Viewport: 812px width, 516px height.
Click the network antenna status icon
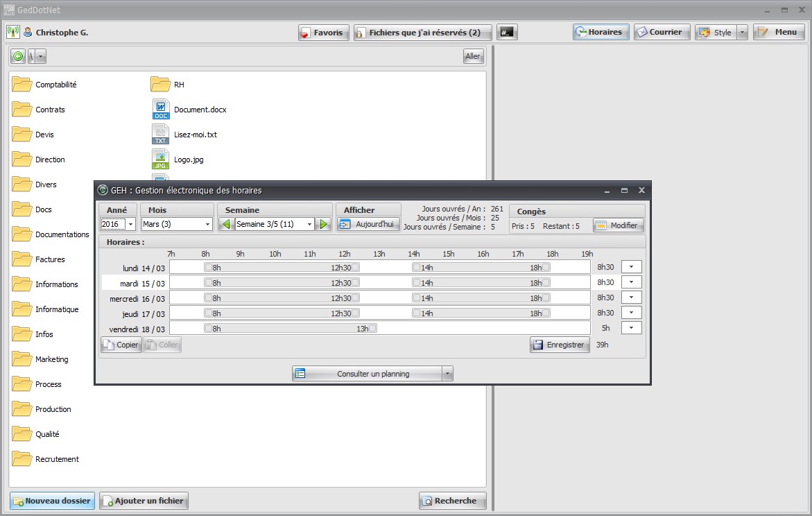pos(13,32)
